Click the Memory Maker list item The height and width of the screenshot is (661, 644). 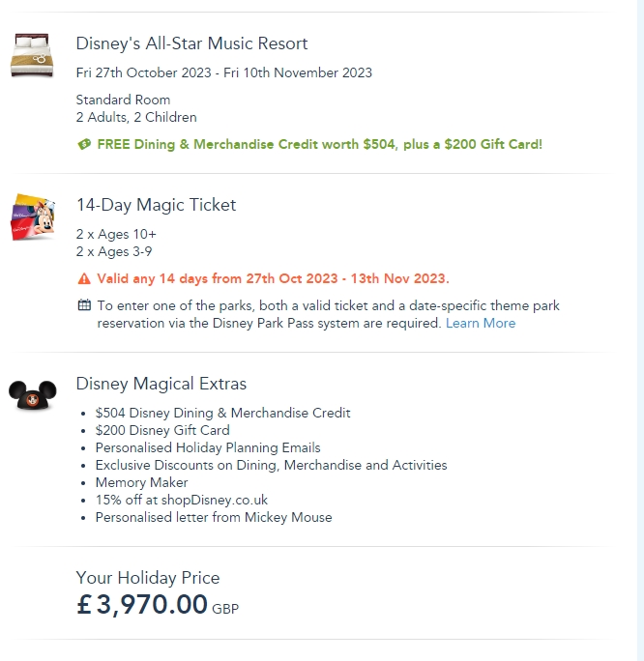click(x=141, y=482)
